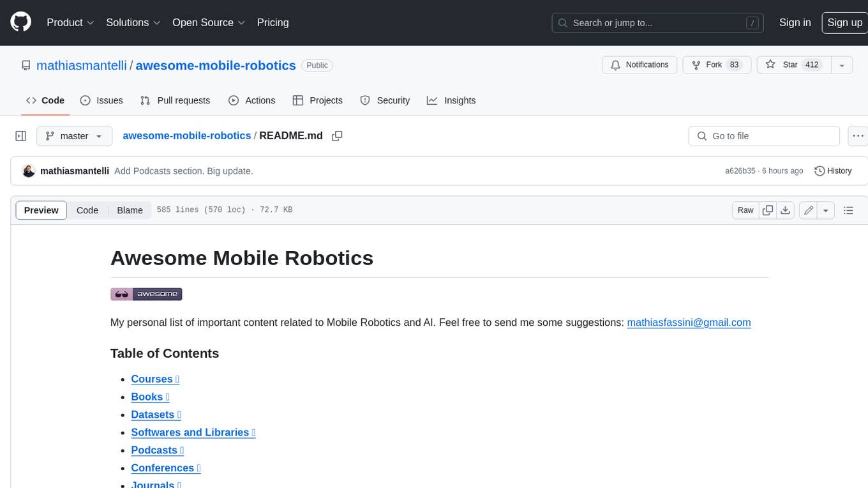Viewport: 868px width, 488px height.
Task: Jump to the Podcasts section
Action: coord(158,450)
